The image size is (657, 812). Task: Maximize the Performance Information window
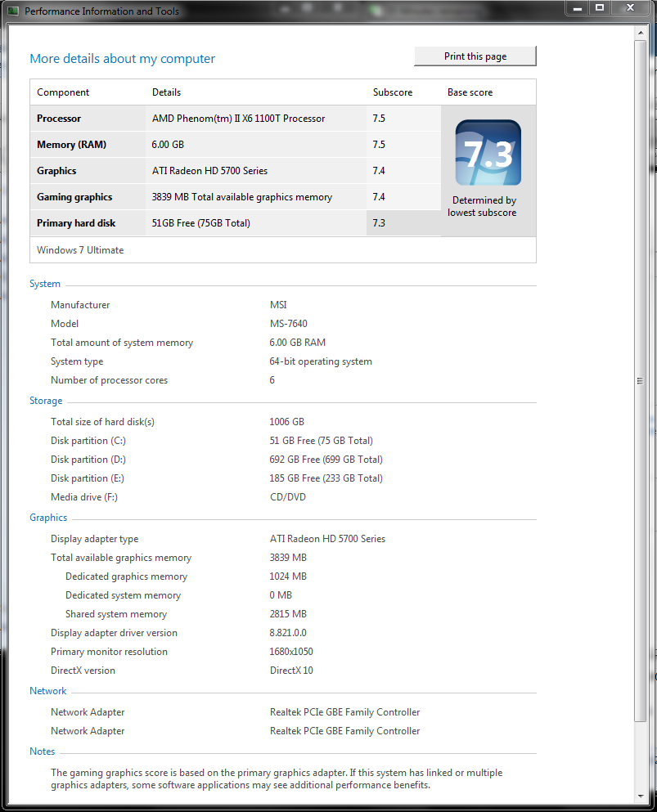pyautogui.click(x=600, y=8)
